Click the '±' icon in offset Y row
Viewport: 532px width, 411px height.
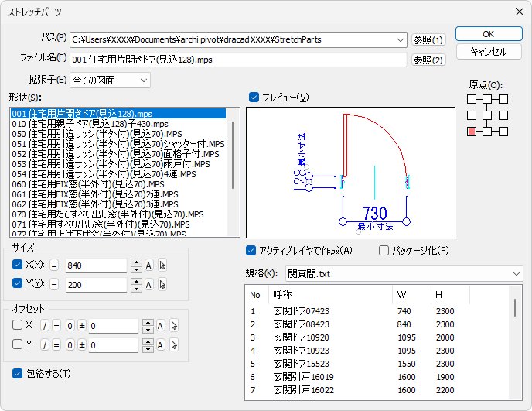click(80, 345)
